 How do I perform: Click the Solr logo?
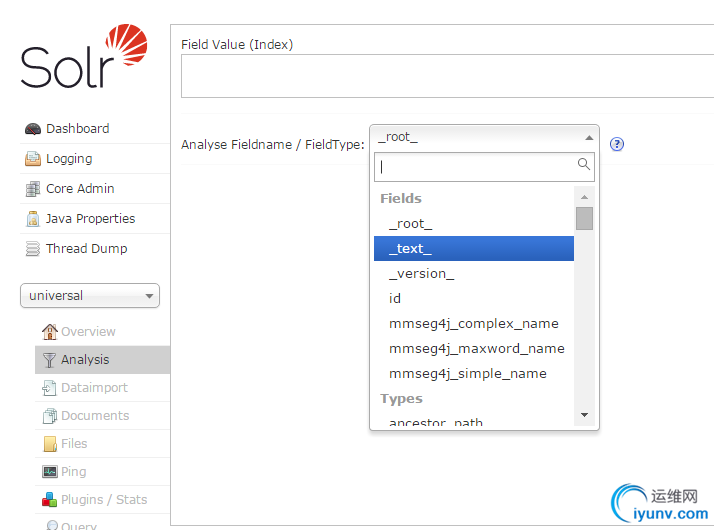(x=84, y=56)
